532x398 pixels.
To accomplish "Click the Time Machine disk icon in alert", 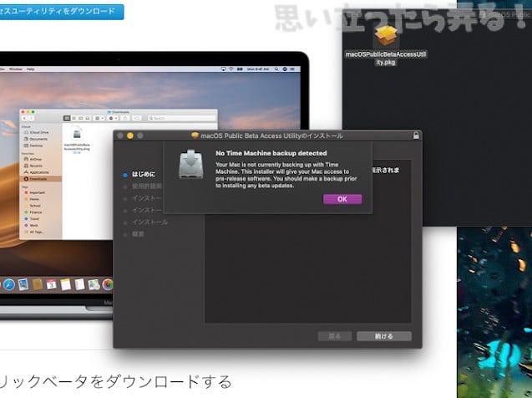I will pos(191,165).
